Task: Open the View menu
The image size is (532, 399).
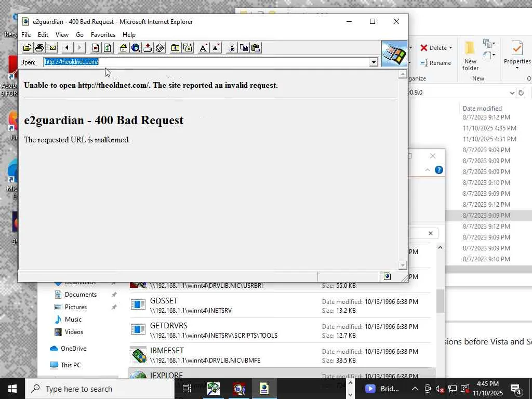Action: coord(62,35)
